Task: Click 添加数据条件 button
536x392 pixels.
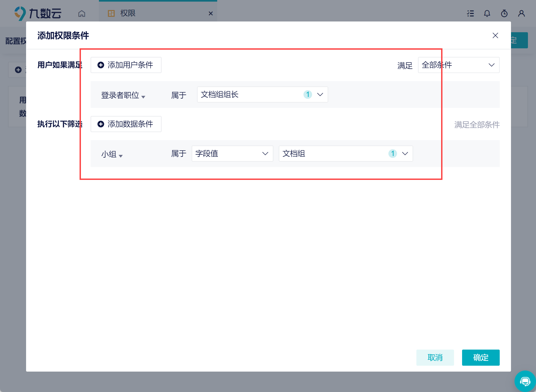Action: 126,124
